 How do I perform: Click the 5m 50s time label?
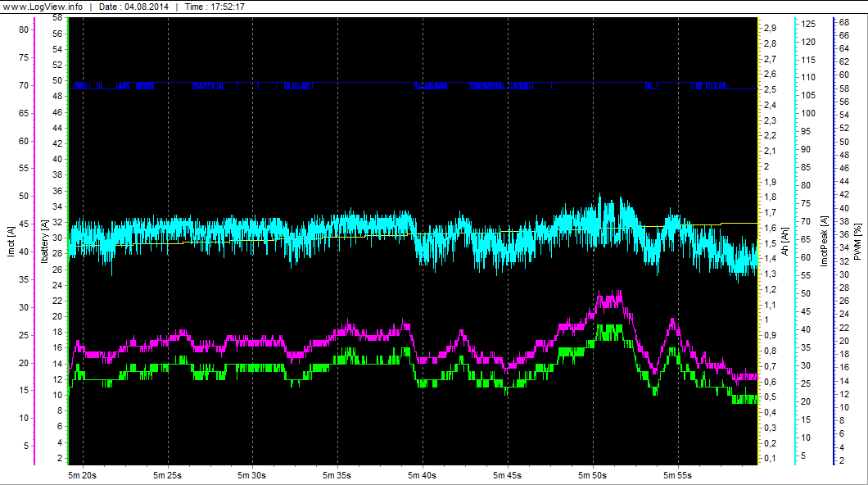(593, 475)
